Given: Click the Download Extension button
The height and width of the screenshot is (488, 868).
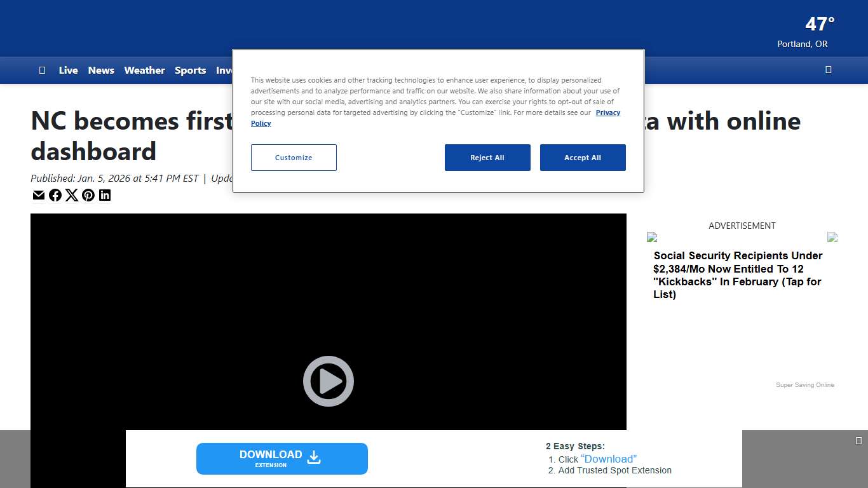Looking at the screenshot, I should [282, 458].
